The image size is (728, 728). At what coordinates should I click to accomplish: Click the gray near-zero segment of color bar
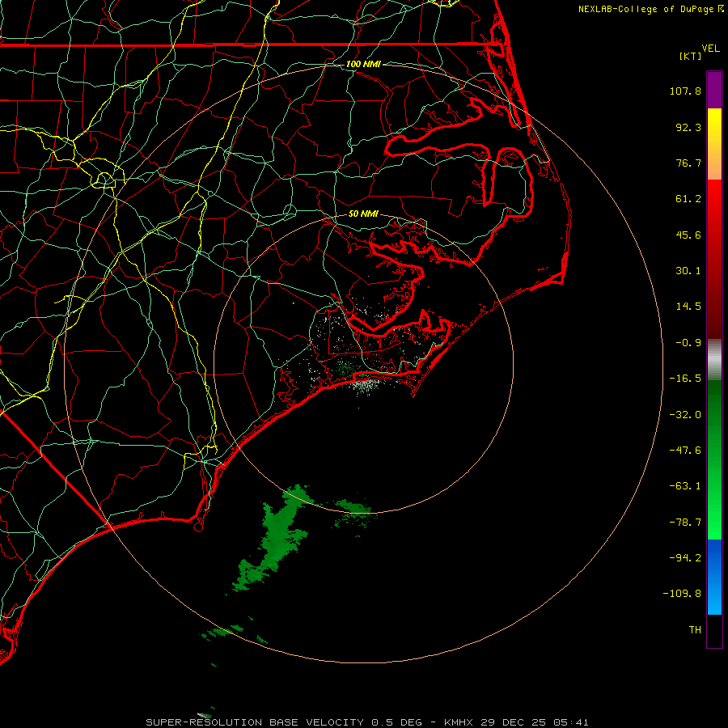pyautogui.click(x=714, y=360)
